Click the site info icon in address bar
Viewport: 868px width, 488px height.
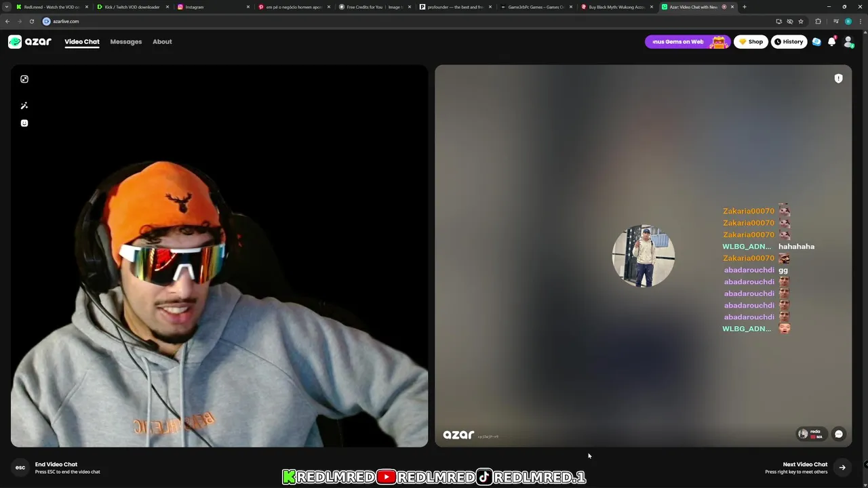tap(47, 21)
